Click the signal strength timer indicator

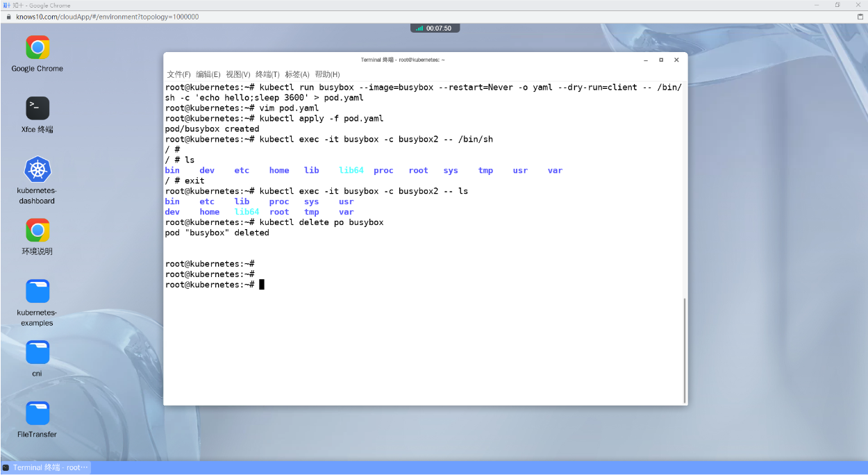[435, 28]
